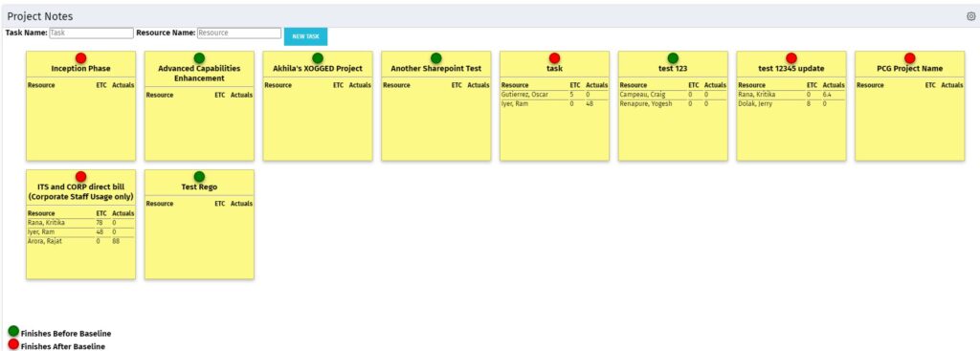Select the test 123 note title
980x351 pixels.
[673, 69]
